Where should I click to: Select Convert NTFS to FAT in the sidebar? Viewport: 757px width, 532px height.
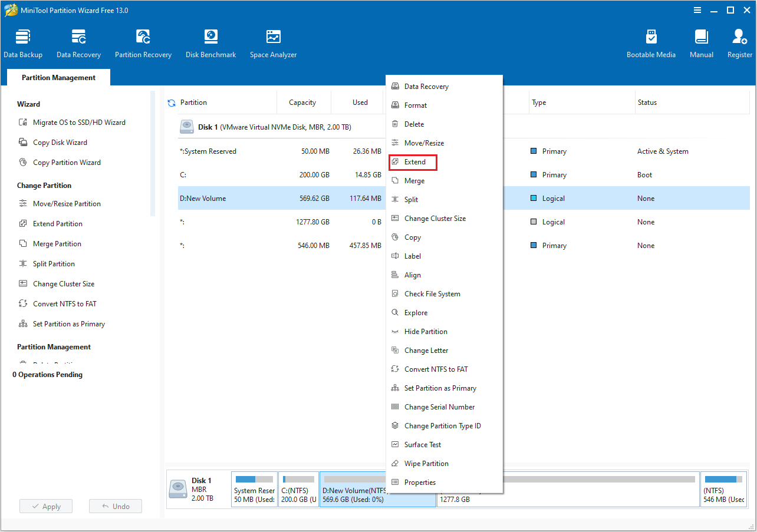point(57,304)
